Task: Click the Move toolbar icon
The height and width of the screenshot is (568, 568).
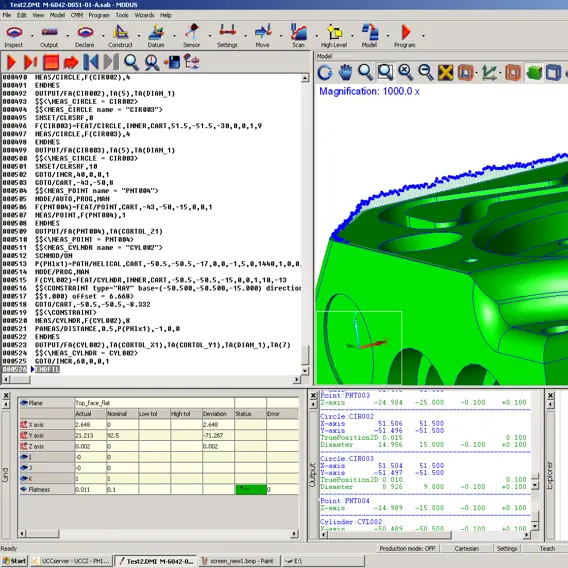Action: 263,32
